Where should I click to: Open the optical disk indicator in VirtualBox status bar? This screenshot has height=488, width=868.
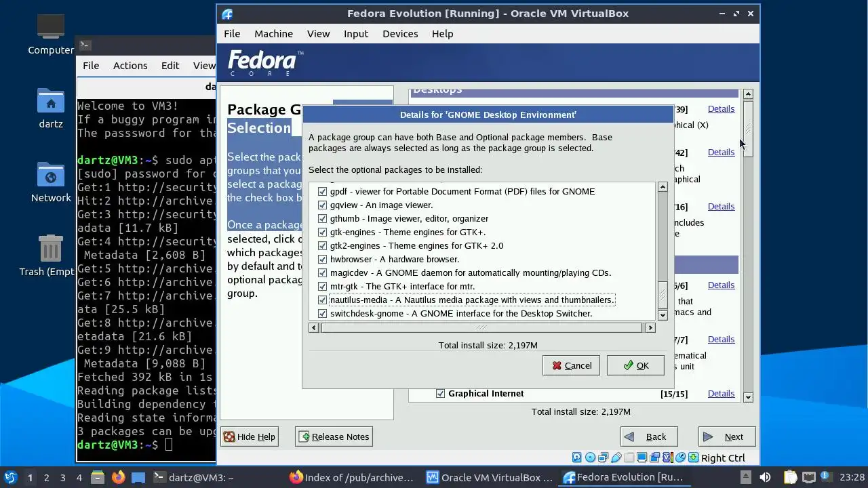pos(590,457)
